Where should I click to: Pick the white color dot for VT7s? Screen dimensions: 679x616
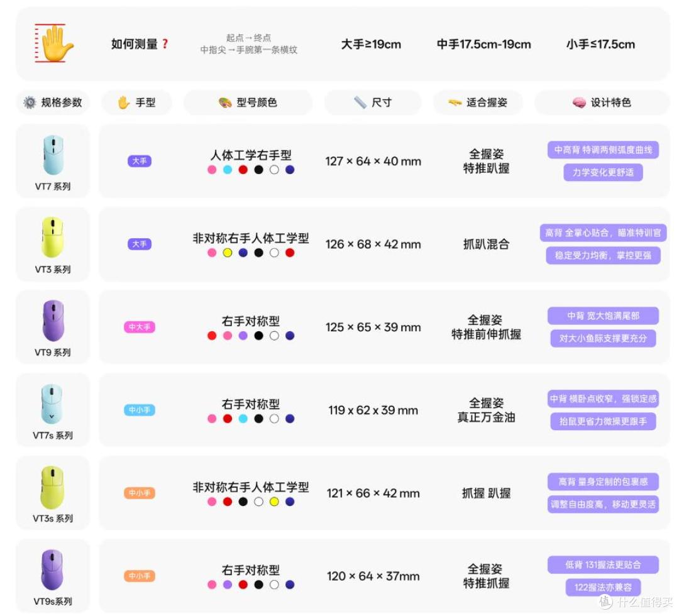coord(274,419)
